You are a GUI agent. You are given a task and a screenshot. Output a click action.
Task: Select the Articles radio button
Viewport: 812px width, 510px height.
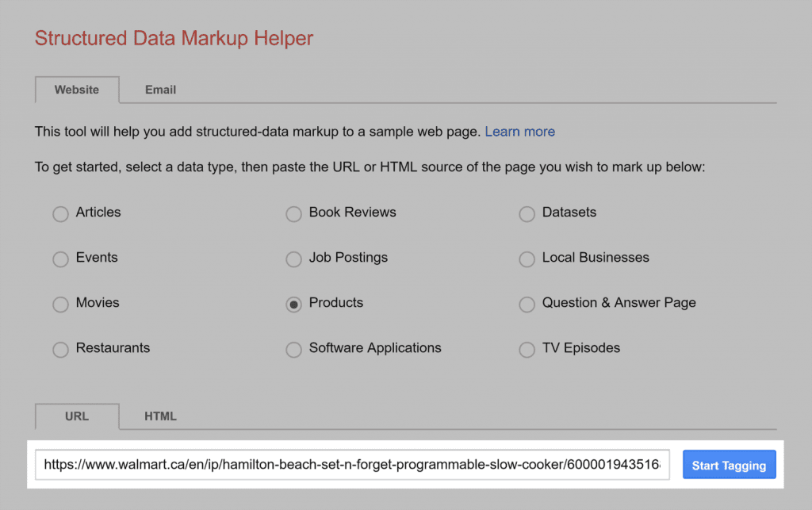click(x=60, y=214)
